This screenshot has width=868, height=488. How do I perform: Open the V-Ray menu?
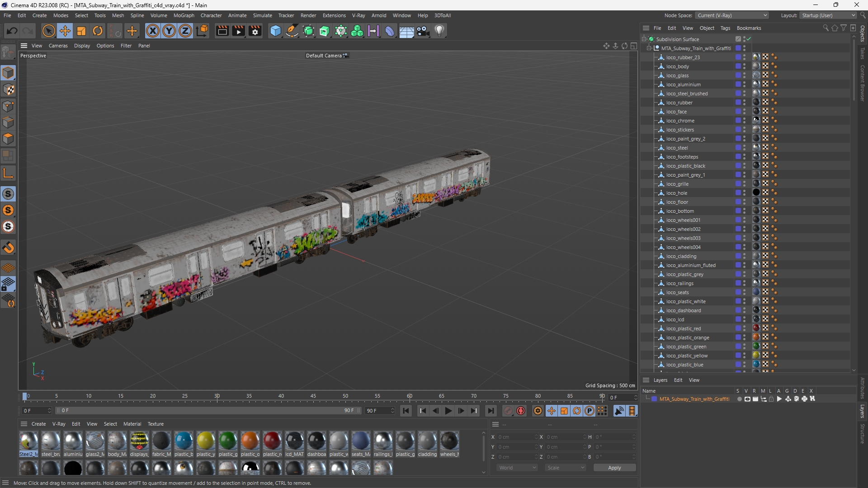[x=359, y=15]
